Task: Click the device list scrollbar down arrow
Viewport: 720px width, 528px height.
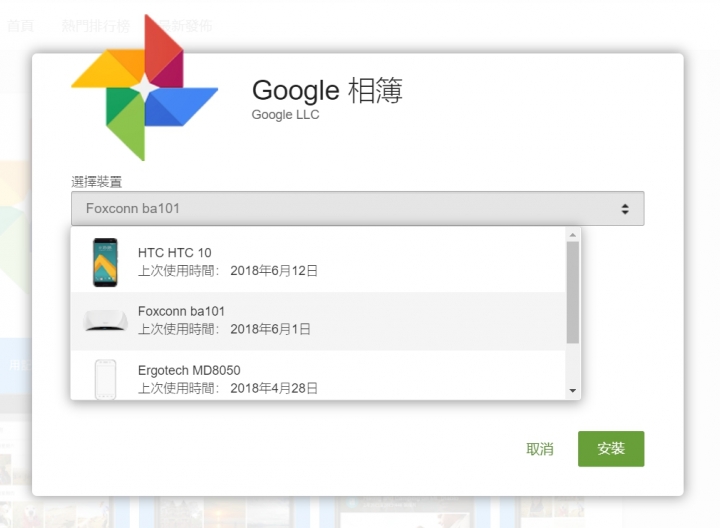Action: (573, 391)
